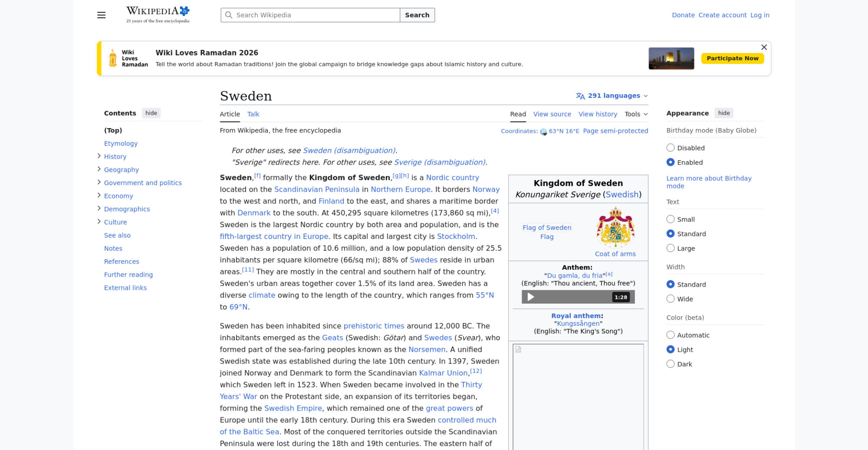Viewport: 868px width, 450px height.
Task: Select Dark color mode
Action: [671, 364]
